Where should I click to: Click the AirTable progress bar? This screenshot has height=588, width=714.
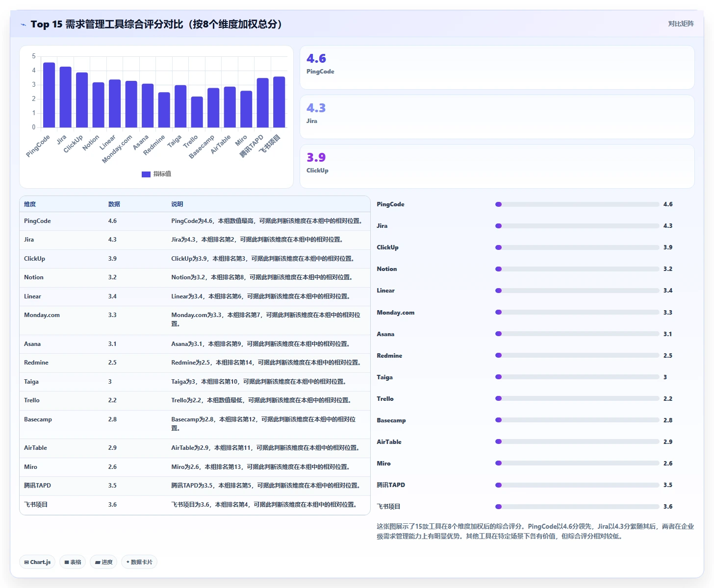pyautogui.click(x=577, y=441)
